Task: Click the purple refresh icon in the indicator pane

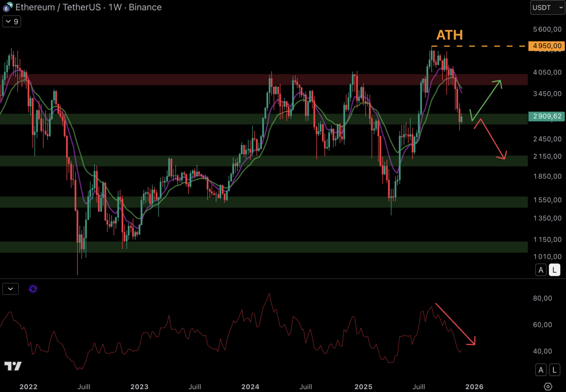Action: coord(33,289)
